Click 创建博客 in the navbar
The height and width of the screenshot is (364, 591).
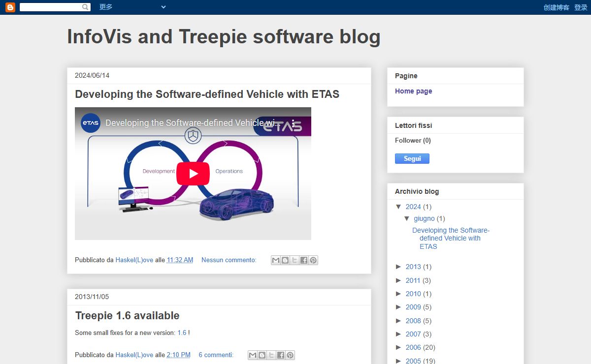click(x=557, y=7)
